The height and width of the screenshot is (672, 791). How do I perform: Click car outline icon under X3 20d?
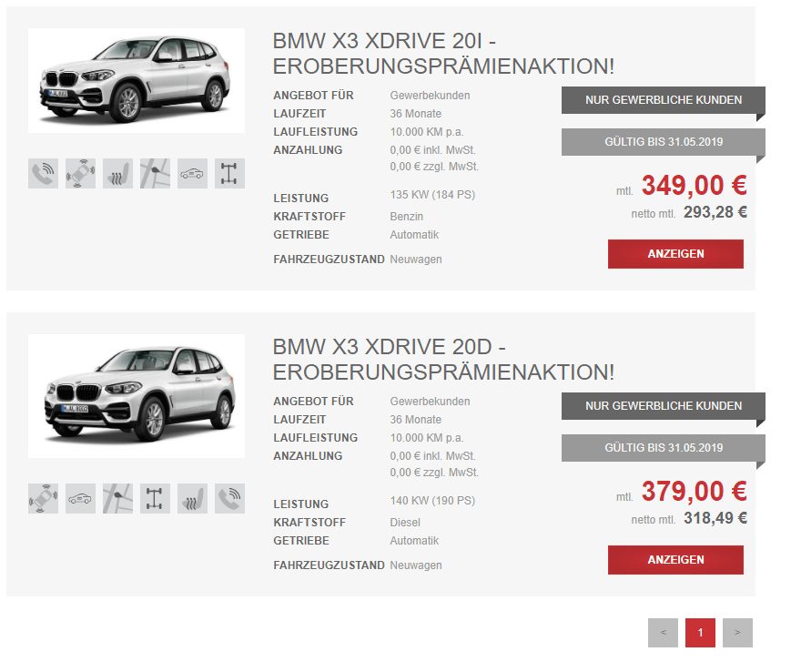[x=80, y=498]
